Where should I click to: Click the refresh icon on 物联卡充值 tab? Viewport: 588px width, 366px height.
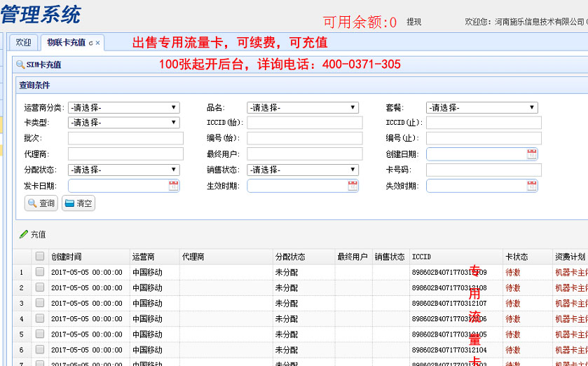90,43
